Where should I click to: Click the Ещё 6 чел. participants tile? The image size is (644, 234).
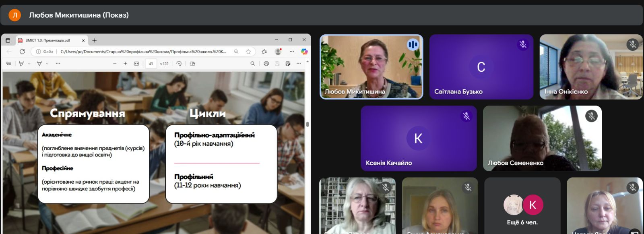[x=522, y=206]
